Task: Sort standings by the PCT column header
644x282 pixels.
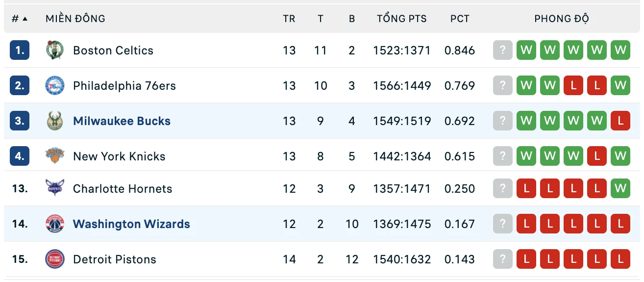Action: pos(460,19)
